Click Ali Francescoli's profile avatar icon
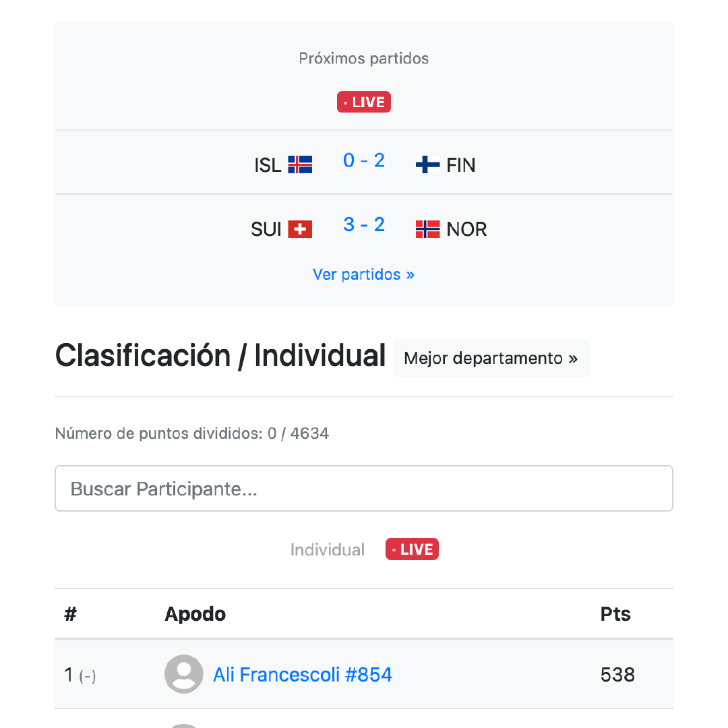This screenshot has height=728, width=728. coord(183,673)
